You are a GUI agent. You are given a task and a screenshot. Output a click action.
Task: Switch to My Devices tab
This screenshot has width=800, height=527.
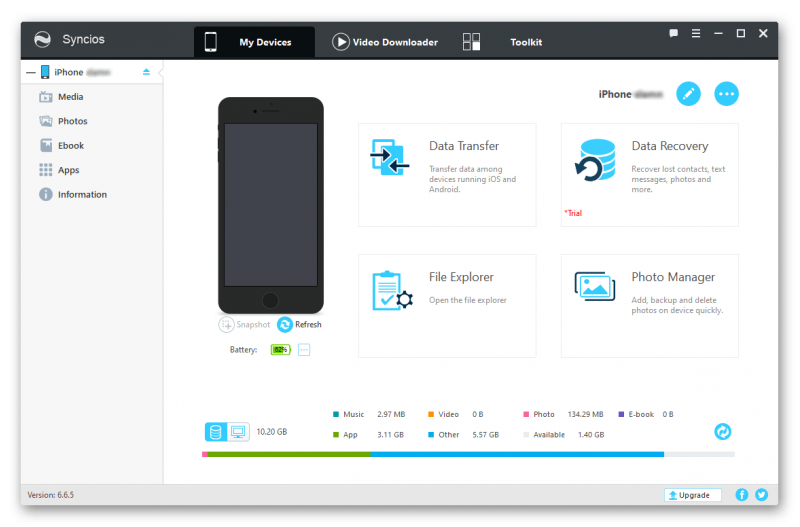coord(254,42)
